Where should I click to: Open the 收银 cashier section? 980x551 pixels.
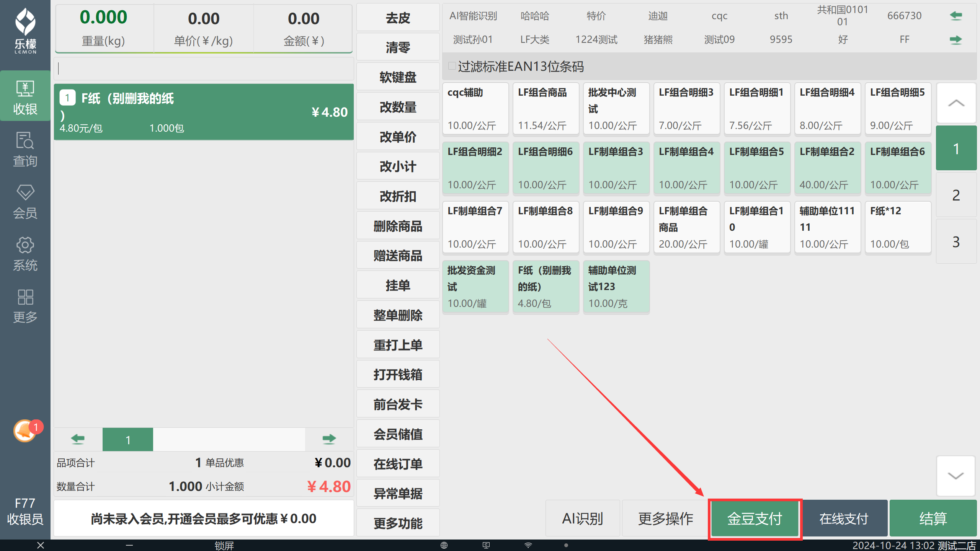(x=25, y=96)
